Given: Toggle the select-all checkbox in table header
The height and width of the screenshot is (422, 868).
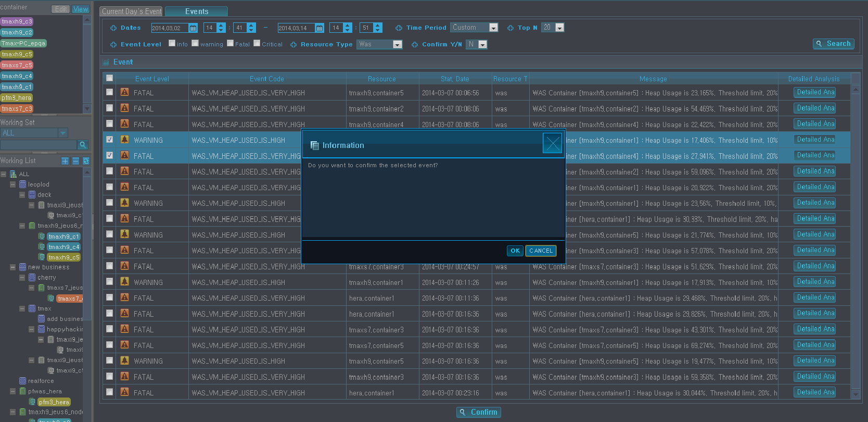Looking at the screenshot, I should pyautogui.click(x=109, y=78).
